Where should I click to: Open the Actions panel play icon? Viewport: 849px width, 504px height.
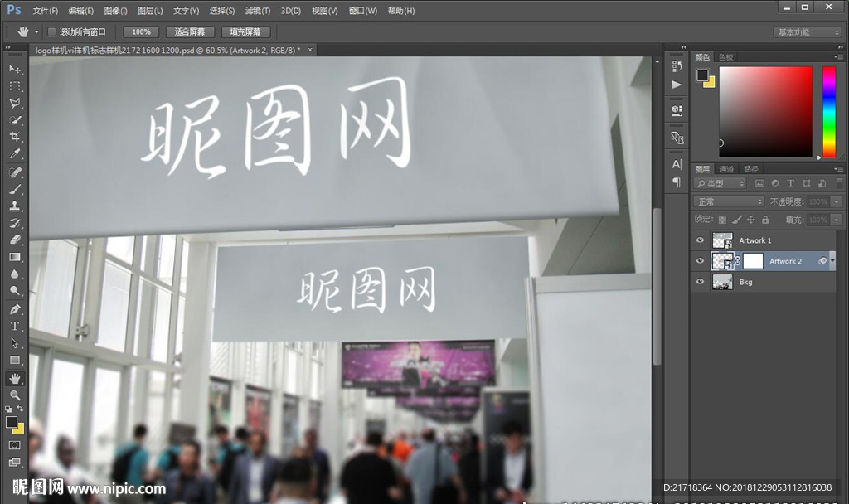[677, 85]
